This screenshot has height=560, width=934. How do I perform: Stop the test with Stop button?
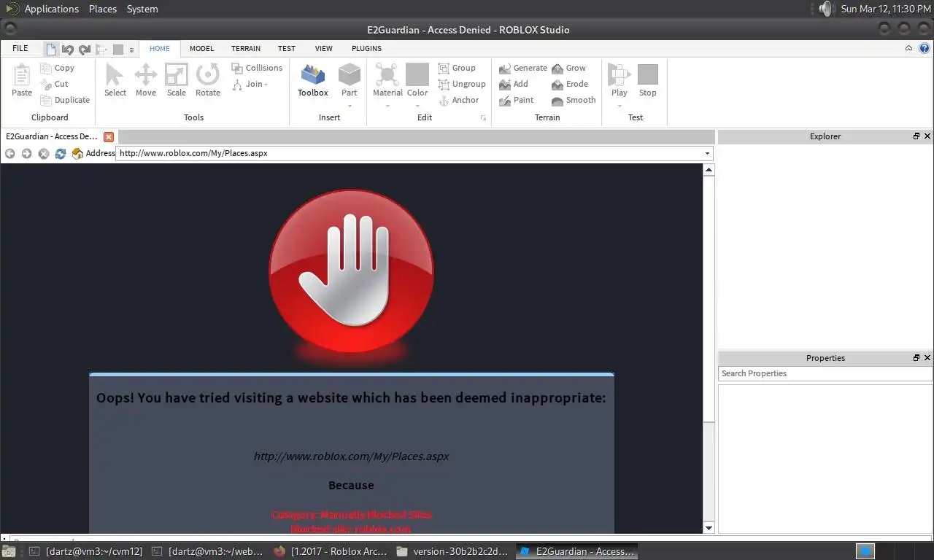(x=648, y=79)
